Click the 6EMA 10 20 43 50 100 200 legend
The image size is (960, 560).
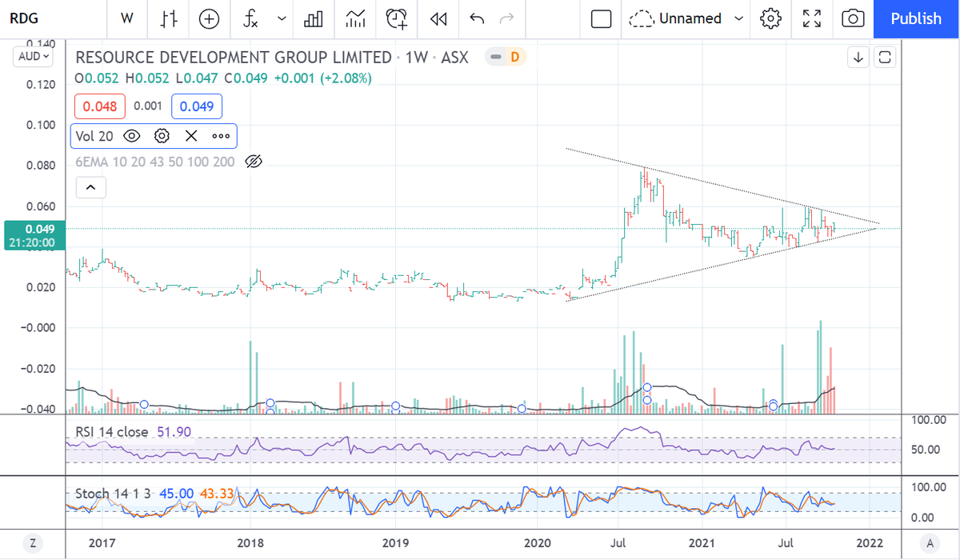pyautogui.click(x=154, y=162)
